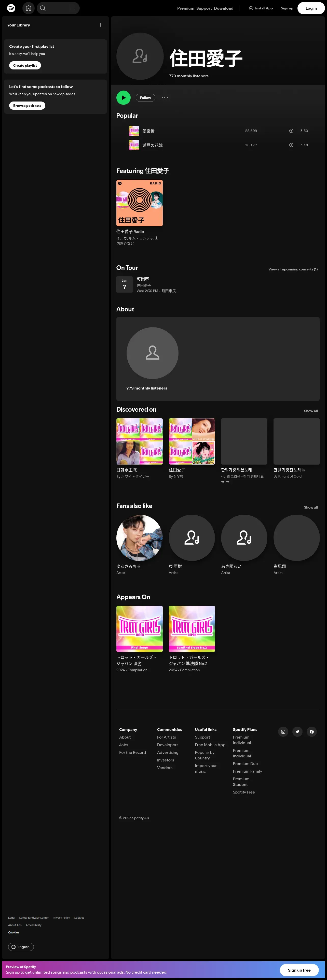This screenshot has width=327, height=980.
Task: Open the Accessibility link in sidebar
Action: (x=34, y=925)
